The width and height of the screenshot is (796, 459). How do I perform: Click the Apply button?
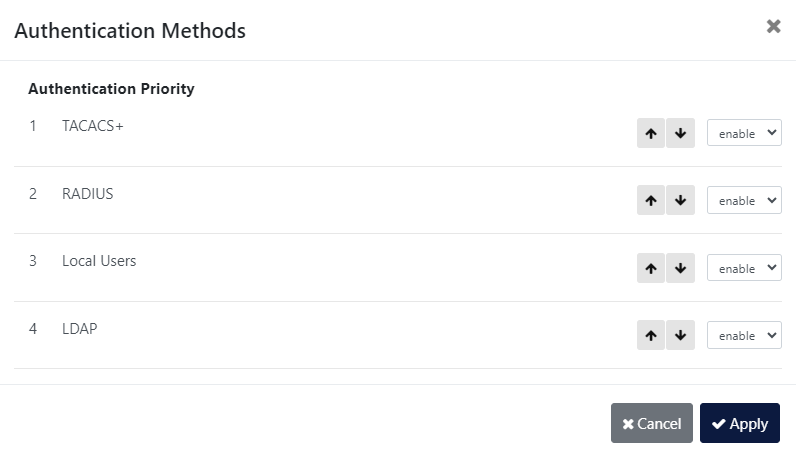(x=740, y=423)
